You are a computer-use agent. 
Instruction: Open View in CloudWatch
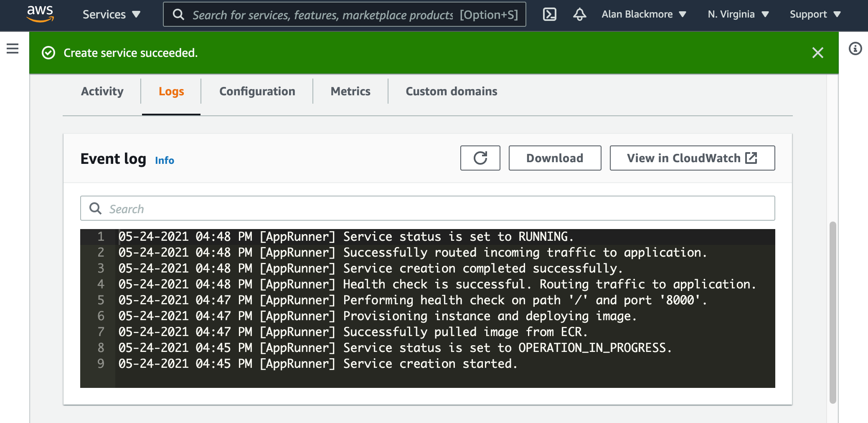click(692, 158)
